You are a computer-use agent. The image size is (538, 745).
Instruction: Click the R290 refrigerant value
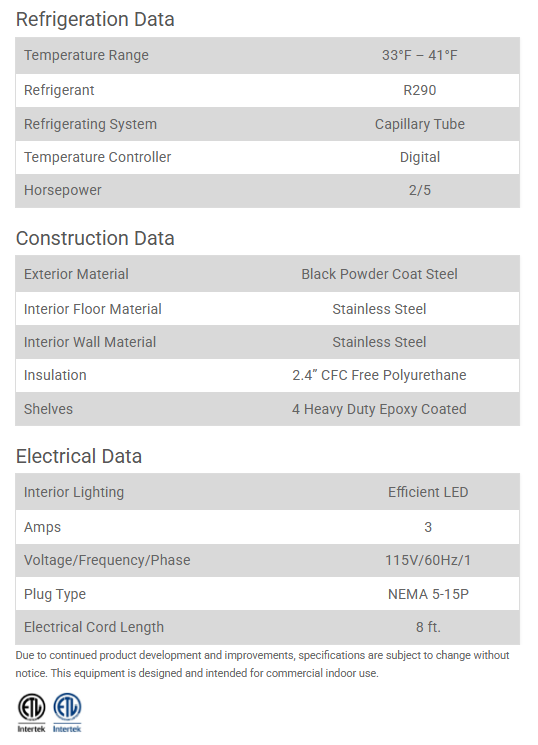(x=420, y=90)
